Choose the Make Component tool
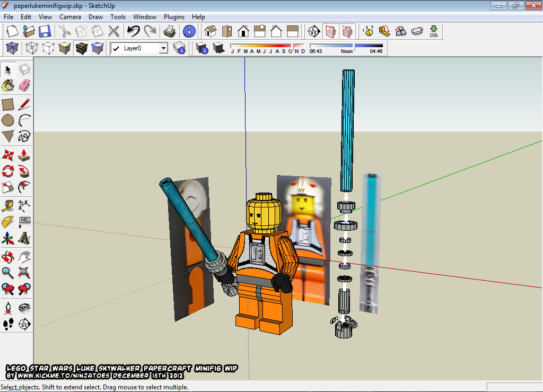This screenshot has width=543, height=392. [x=24, y=69]
